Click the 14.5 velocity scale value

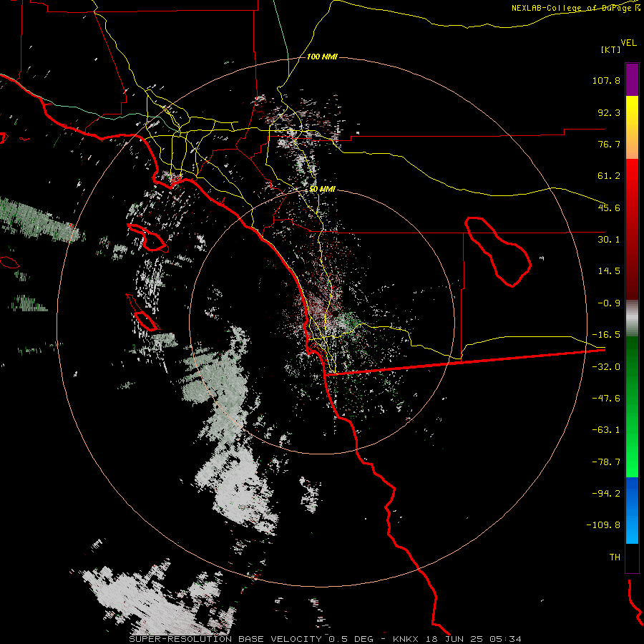(609, 271)
